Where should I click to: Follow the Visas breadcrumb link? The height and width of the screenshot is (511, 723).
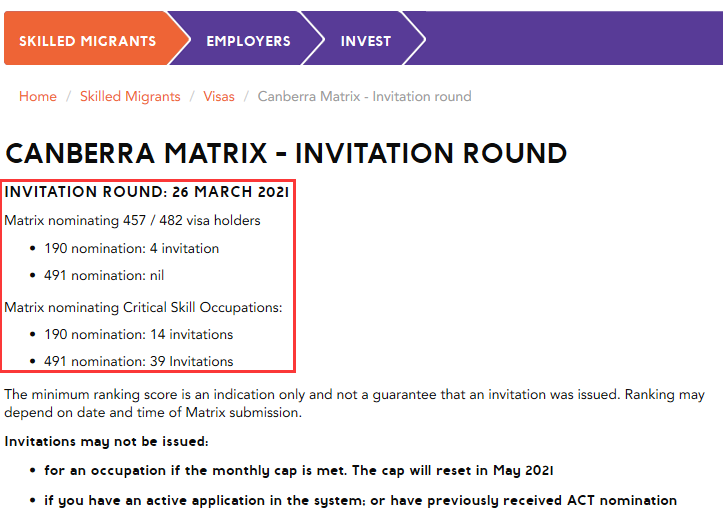[x=219, y=96]
